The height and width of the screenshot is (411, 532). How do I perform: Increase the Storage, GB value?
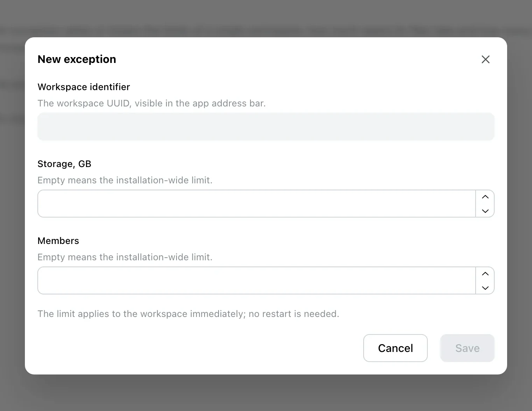coord(485,197)
